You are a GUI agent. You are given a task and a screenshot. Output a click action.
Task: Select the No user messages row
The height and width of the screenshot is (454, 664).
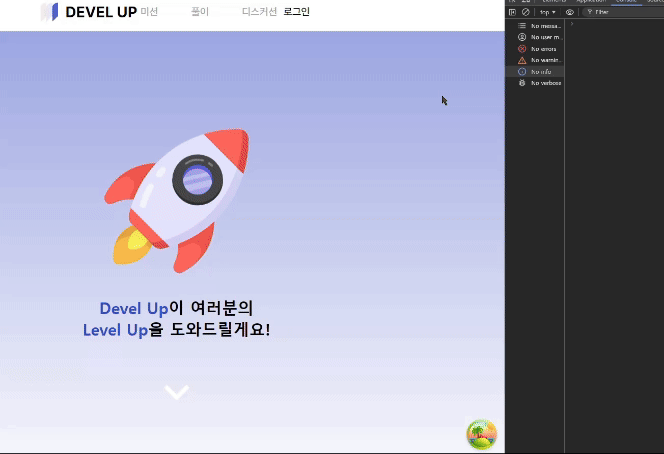pos(535,37)
